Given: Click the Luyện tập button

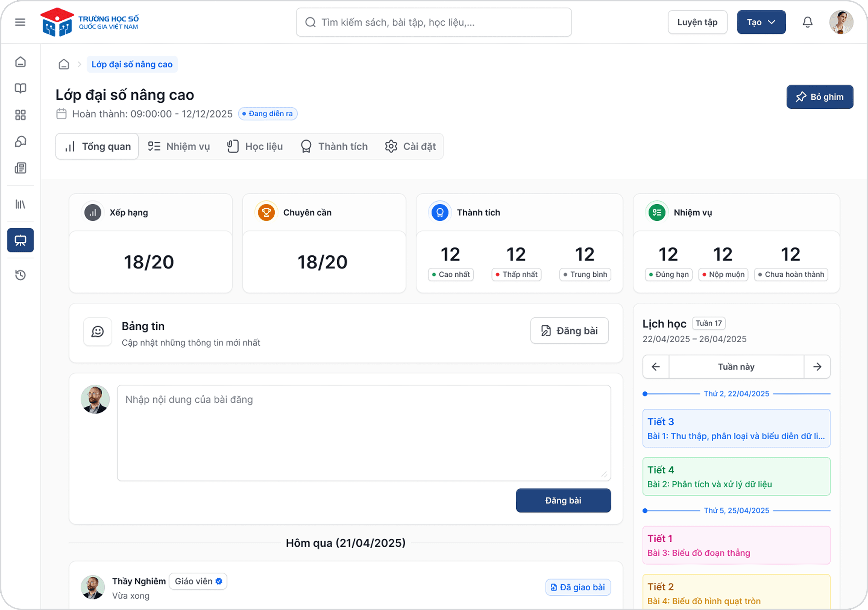Looking at the screenshot, I should click(697, 22).
